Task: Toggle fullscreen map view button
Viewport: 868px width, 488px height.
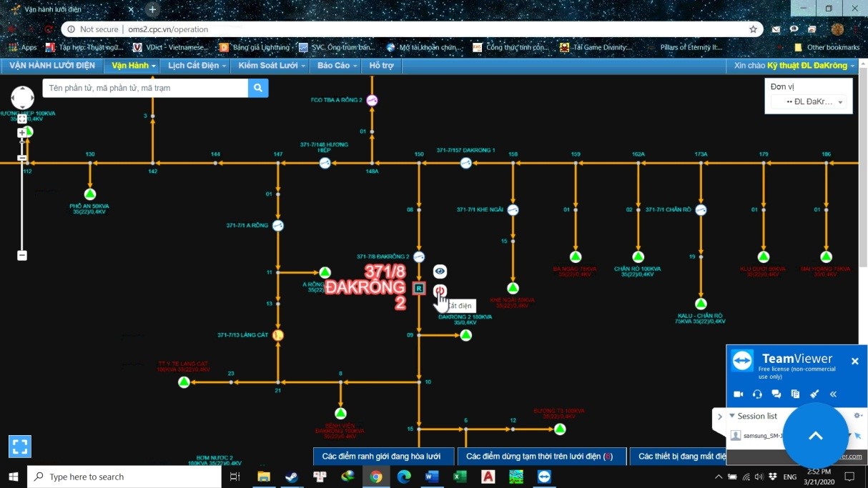Action: pyautogui.click(x=20, y=447)
